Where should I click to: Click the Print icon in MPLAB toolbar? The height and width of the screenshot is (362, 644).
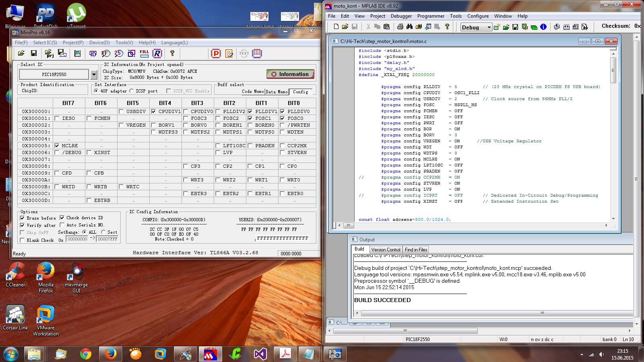pyautogui.click(x=400, y=27)
